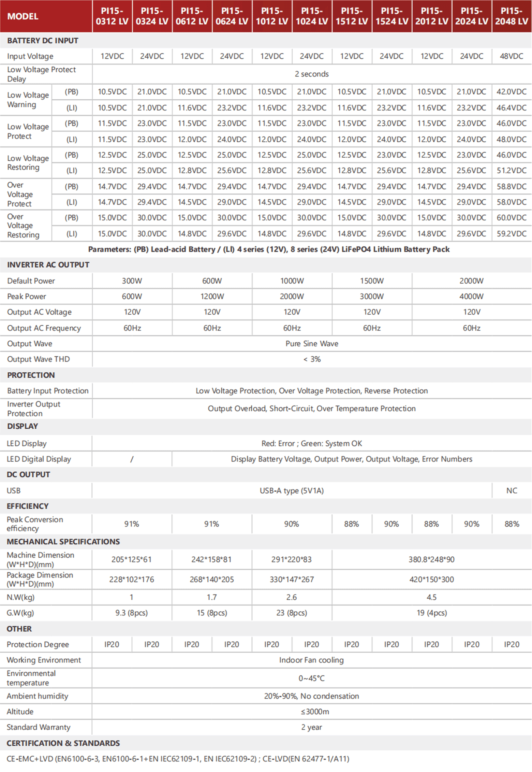Click the INVERTER AC OUTPUT section heading
Viewport: 532px width, 772px height.
48,265
